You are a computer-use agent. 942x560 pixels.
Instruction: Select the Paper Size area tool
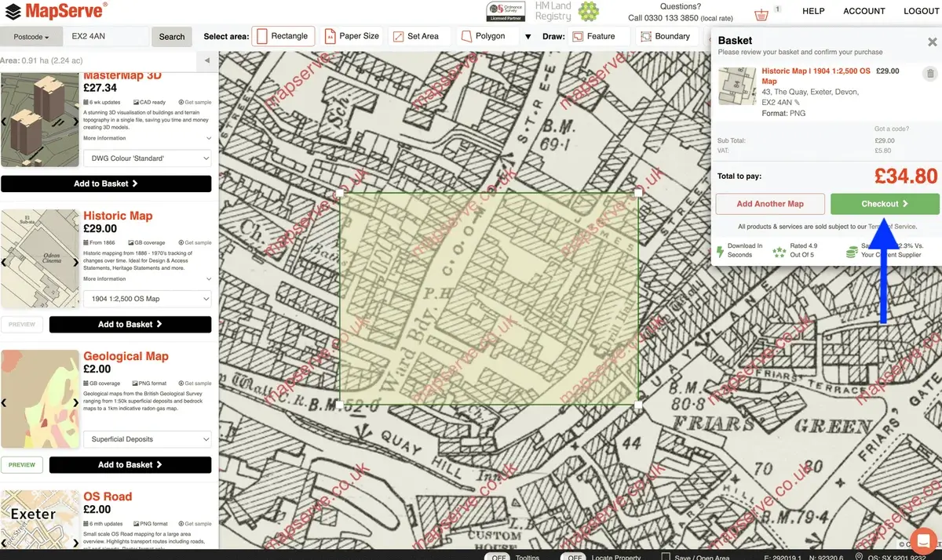352,36
